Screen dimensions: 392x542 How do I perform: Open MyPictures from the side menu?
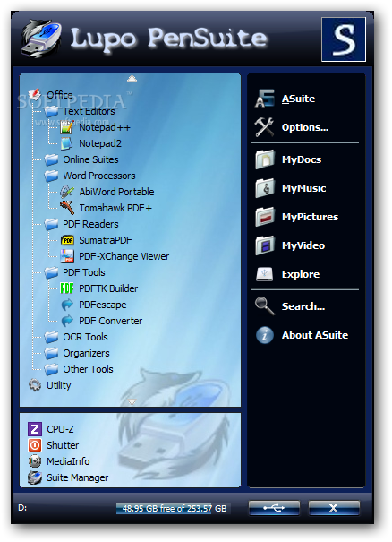click(310, 217)
